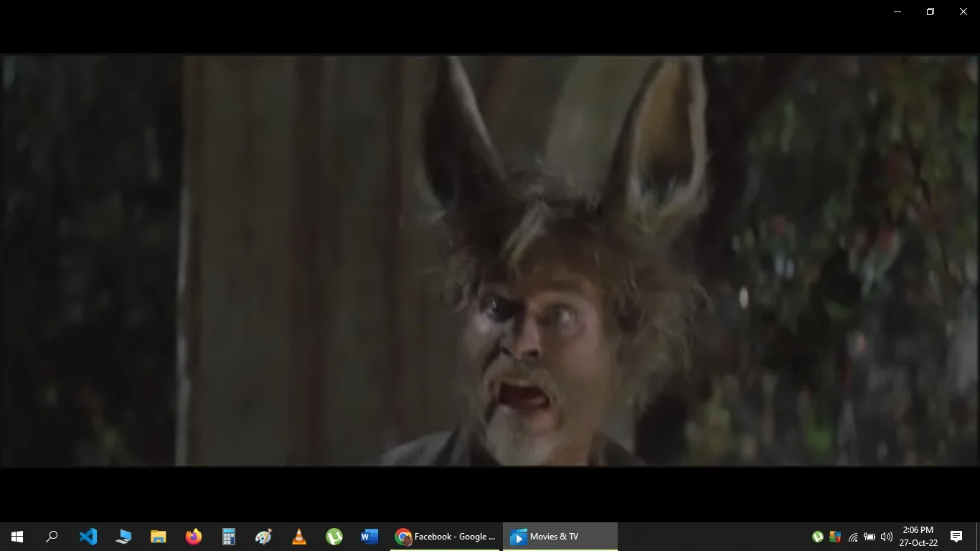Viewport: 980px width, 551px height.
Task: Open the Wi-Fi network flyout
Action: 852,537
